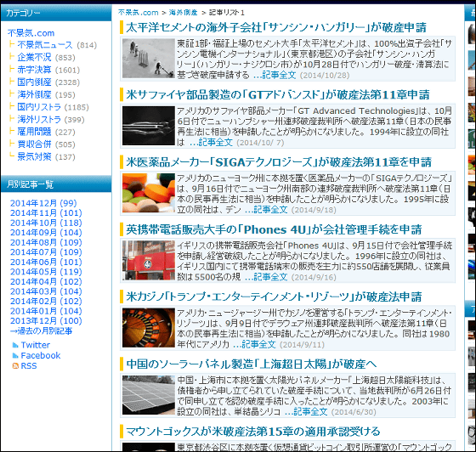Click colorful pills thumbnail for SIGA
476x452 pixels.
click(149, 193)
